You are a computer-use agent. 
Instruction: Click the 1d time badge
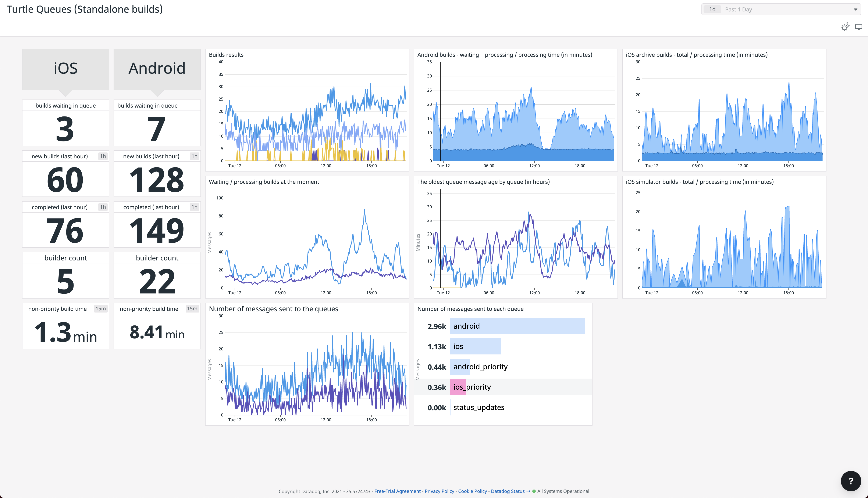pos(712,9)
